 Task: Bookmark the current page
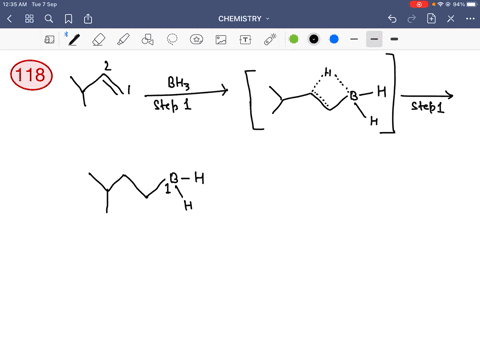[x=68, y=19]
